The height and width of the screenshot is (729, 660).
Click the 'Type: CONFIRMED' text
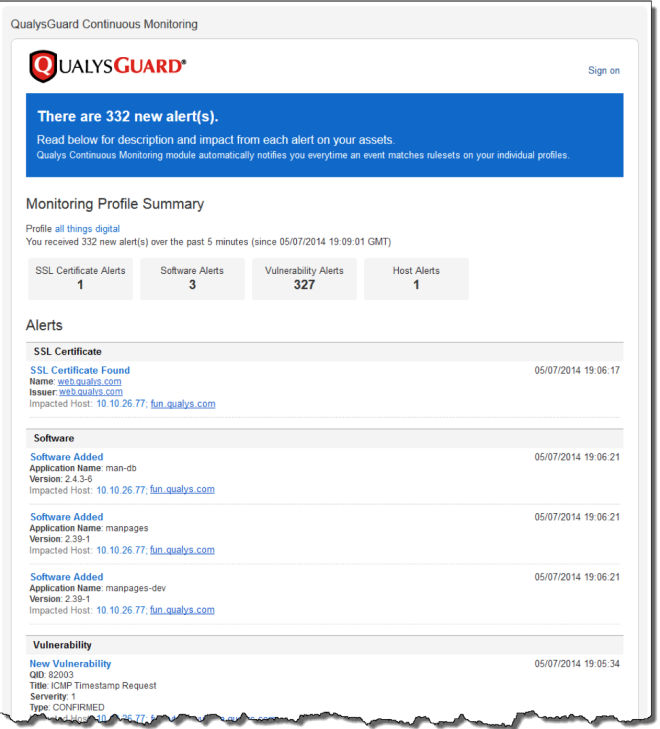click(67, 708)
